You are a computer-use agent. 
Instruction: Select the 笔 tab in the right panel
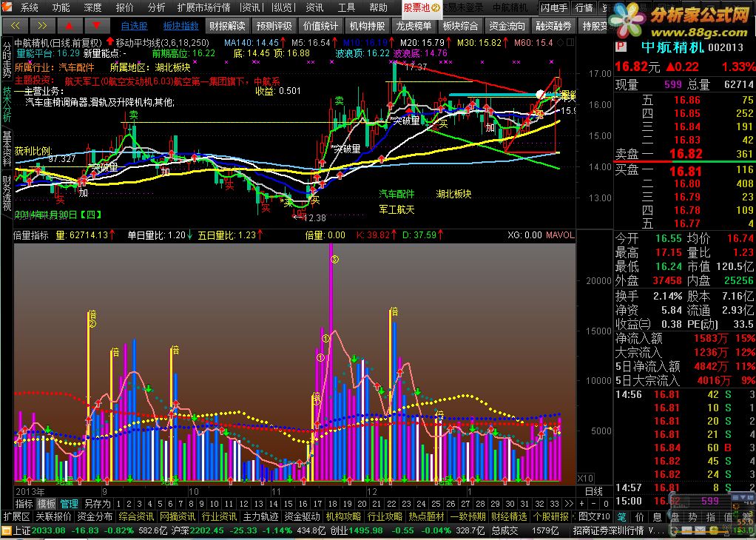click(x=622, y=517)
